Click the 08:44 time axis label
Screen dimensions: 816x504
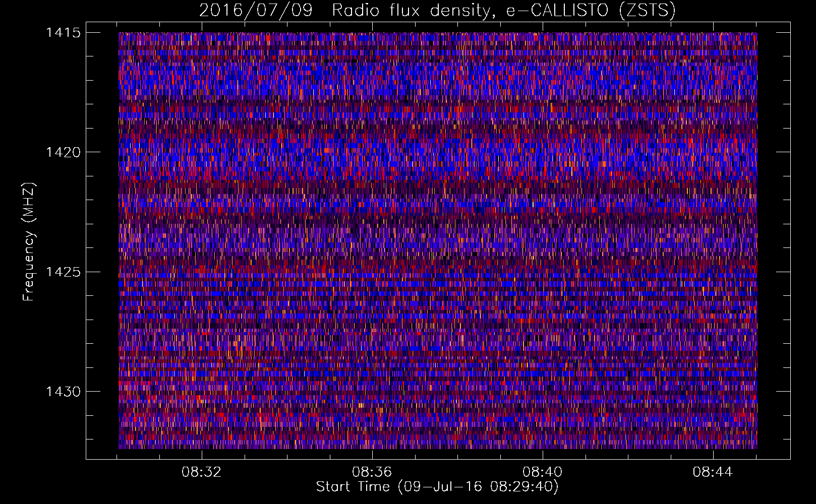[713, 472]
